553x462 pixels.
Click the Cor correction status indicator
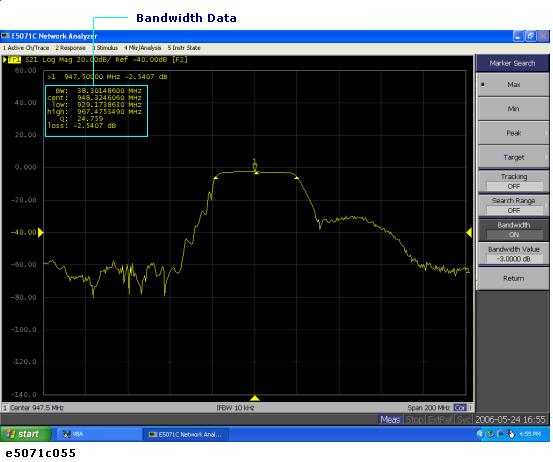point(460,408)
